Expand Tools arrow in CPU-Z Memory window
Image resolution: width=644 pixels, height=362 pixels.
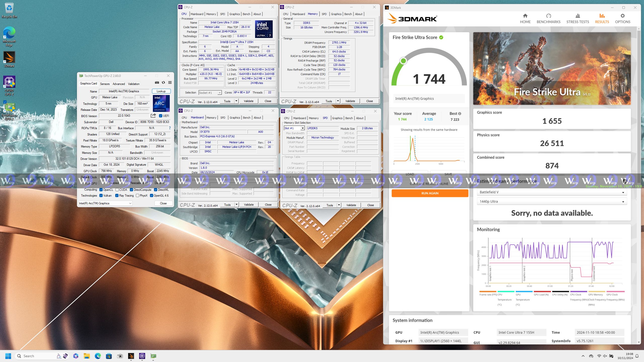point(338,101)
